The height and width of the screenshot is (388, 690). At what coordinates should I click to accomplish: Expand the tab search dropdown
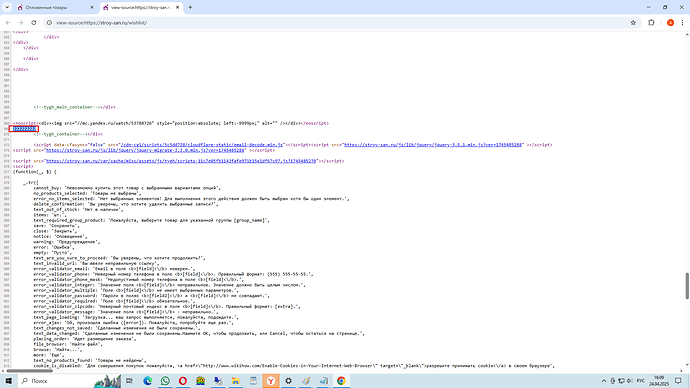tap(7, 7)
